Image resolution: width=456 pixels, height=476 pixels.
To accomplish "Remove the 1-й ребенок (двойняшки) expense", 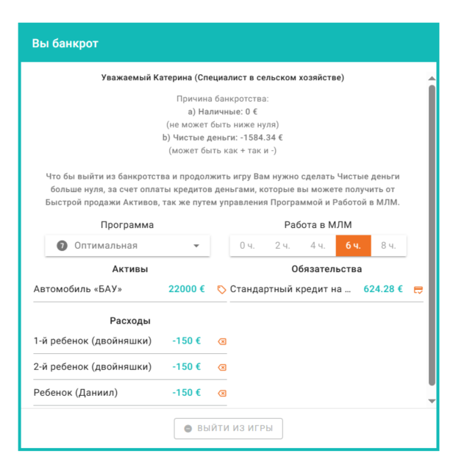I will (x=222, y=341).
